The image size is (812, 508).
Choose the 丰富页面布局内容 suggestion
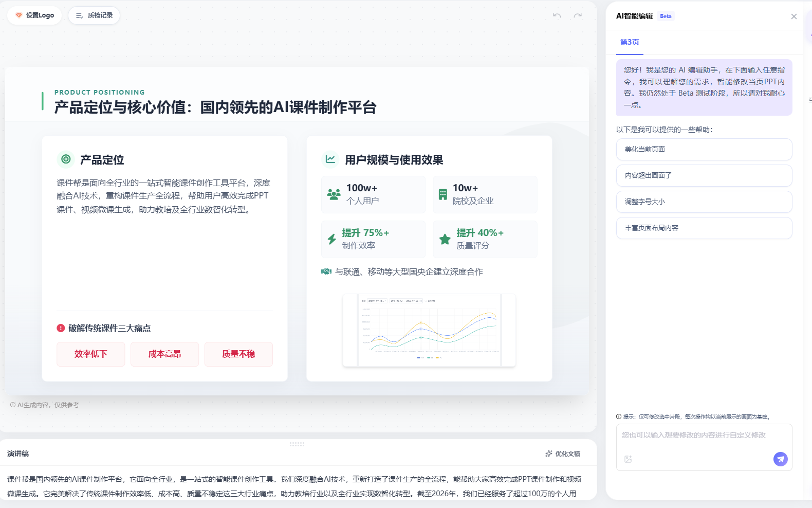(x=704, y=228)
